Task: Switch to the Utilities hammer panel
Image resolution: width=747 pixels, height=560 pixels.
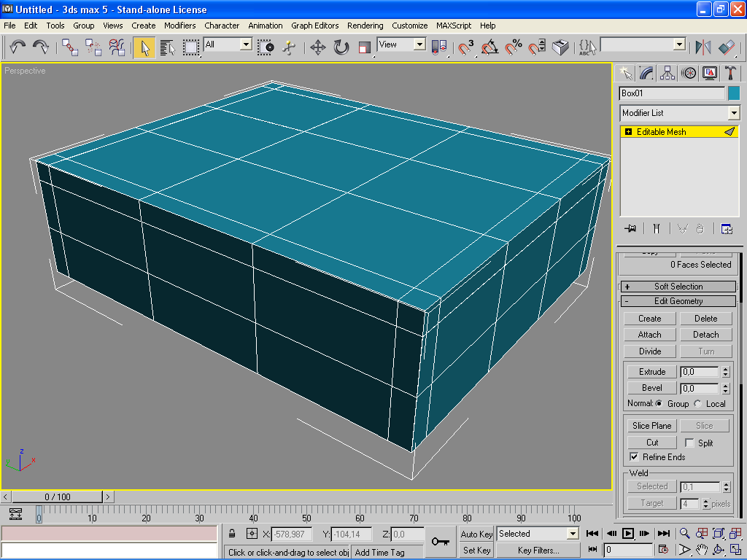Action: pos(729,73)
